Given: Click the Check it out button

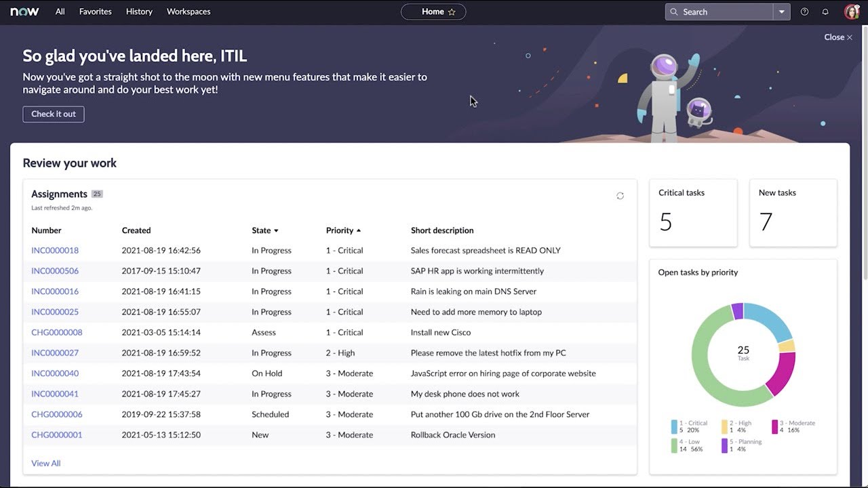Looking at the screenshot, I should [54, 114].
